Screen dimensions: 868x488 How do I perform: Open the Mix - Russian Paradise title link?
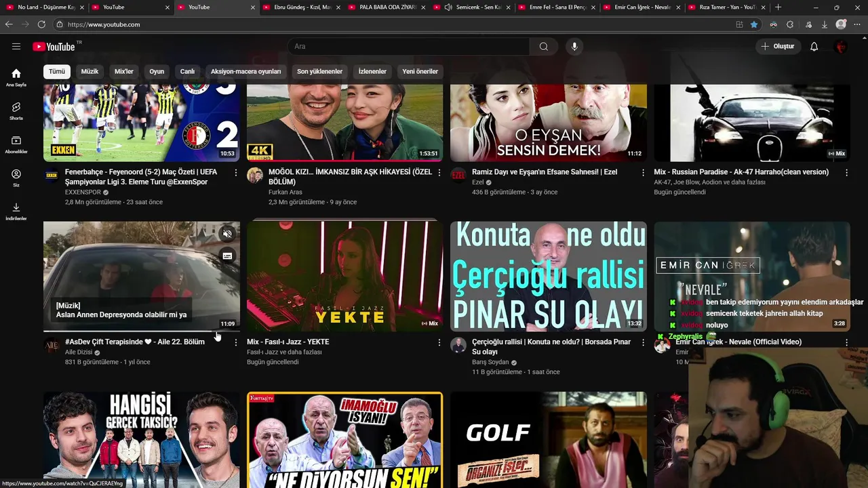click(x=741, y=172)
